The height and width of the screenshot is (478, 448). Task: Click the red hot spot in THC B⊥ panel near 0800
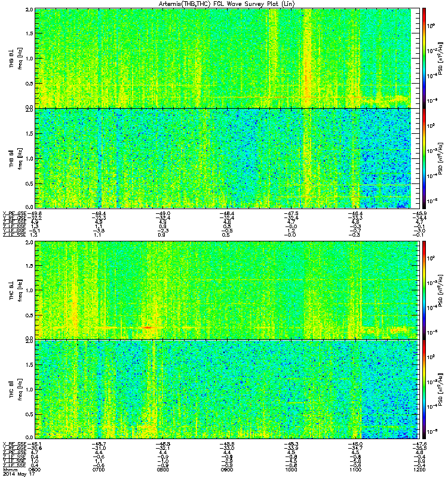(x=148, y=327)
